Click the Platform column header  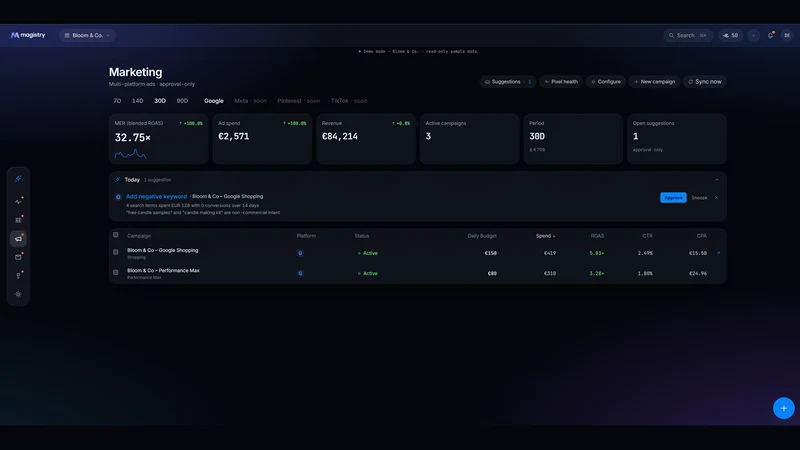[x=306, y=236]
